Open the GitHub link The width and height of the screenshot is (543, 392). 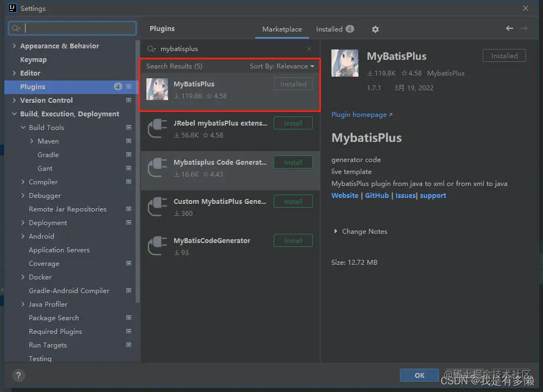377,196
